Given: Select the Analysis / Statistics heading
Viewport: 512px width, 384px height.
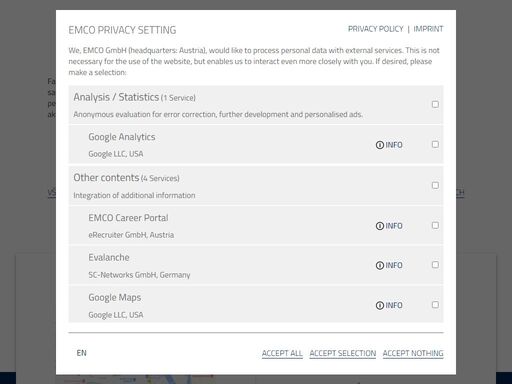Looking at the screenshot, I should 116,97.
